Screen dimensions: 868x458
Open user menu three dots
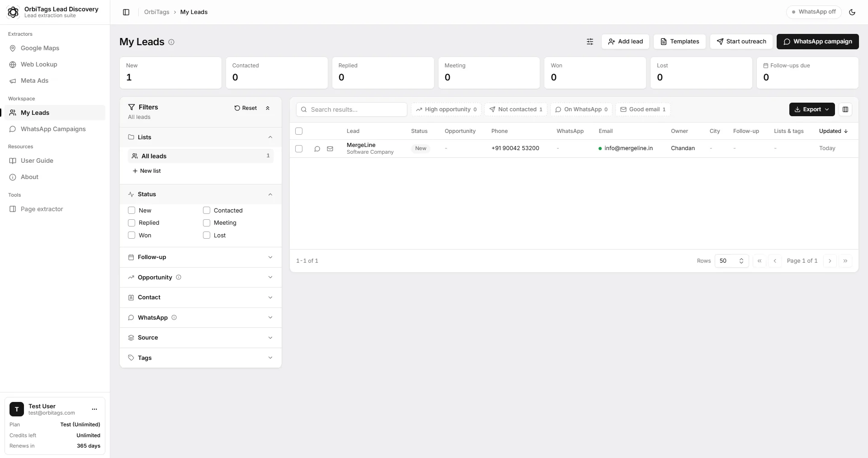click(94, 409)
